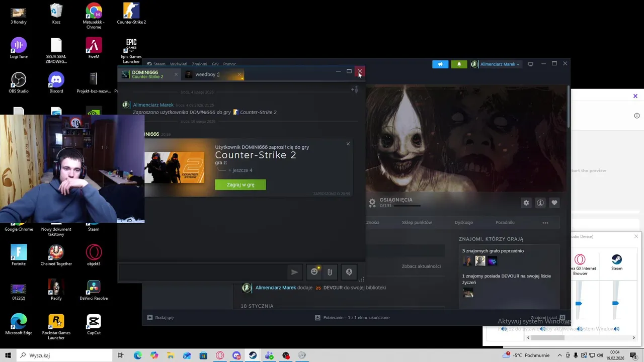Launch CapCut from the desktop
Screen dimensions: 644x362
click(x=94, y=324)
